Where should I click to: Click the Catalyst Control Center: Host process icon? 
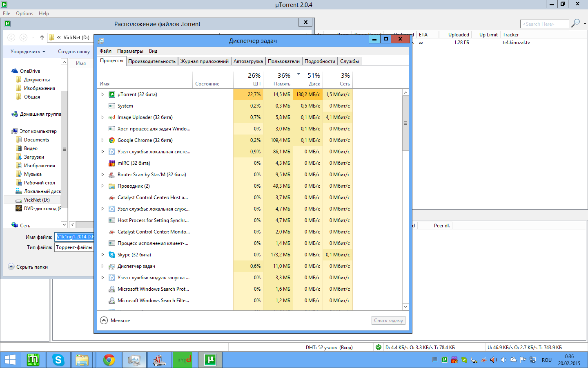tap(112, 197)
